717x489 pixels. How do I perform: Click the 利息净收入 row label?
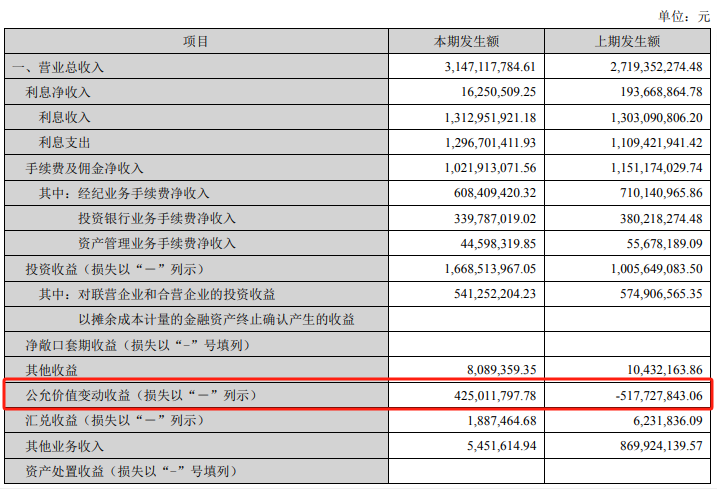click(58, 92)
